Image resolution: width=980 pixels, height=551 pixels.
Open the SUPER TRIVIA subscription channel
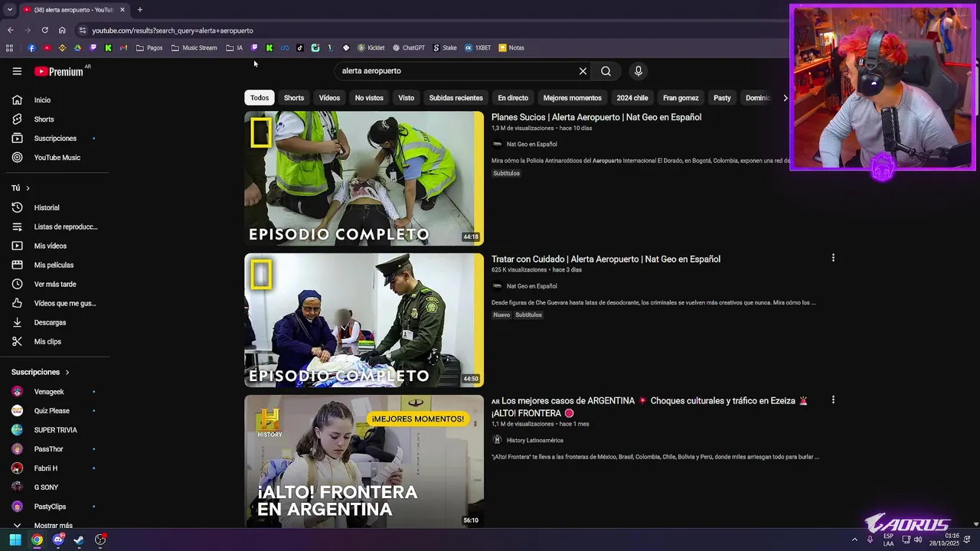[x=55, y=430]
